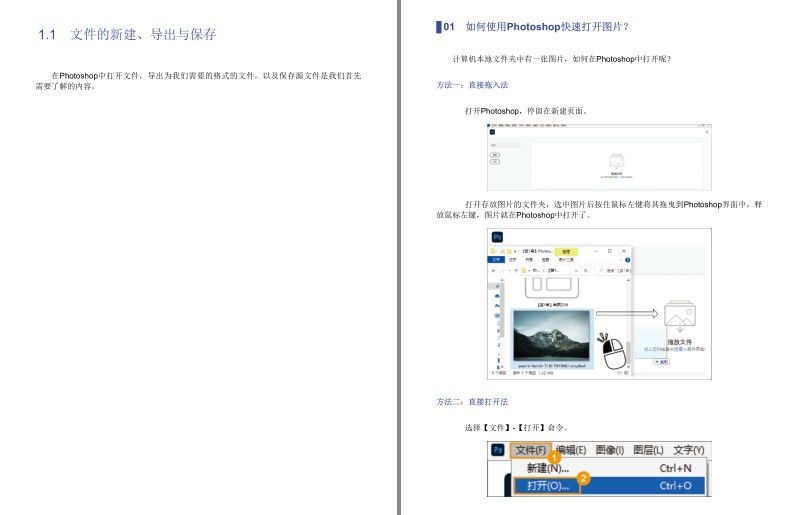Click the small Ps icon in new-page screenshot
Image resolution: width=797 pixels, height=515 pixels.
(x=492, y=132)
